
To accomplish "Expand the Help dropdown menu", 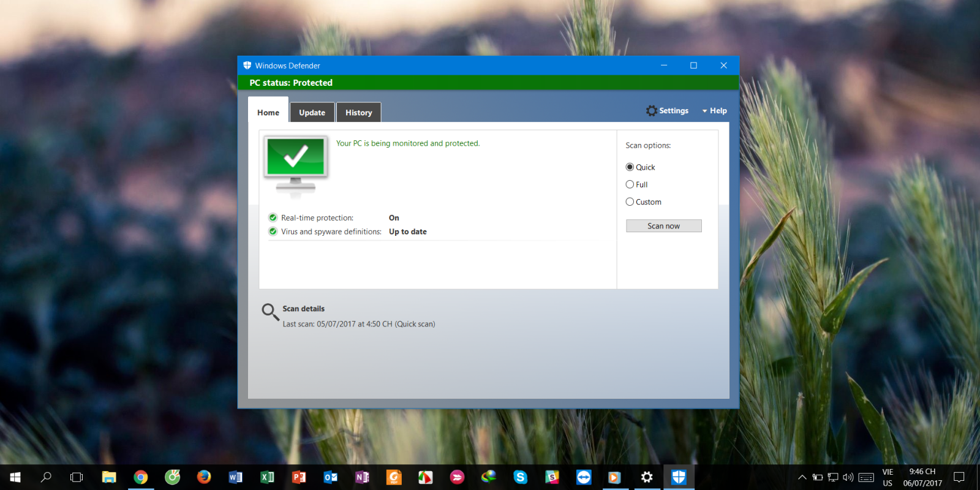I will 714,111.
